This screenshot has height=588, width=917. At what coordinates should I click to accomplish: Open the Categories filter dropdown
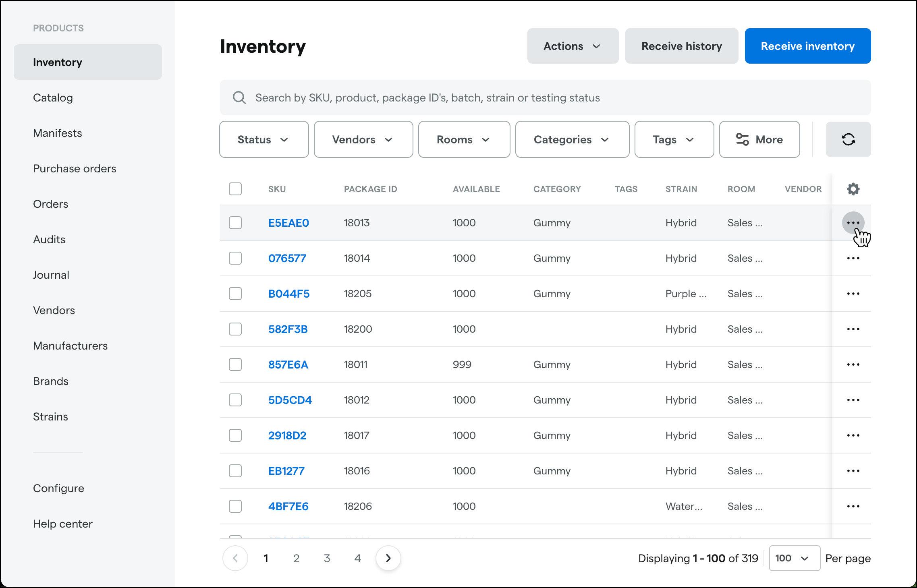[x=572, y=139]
